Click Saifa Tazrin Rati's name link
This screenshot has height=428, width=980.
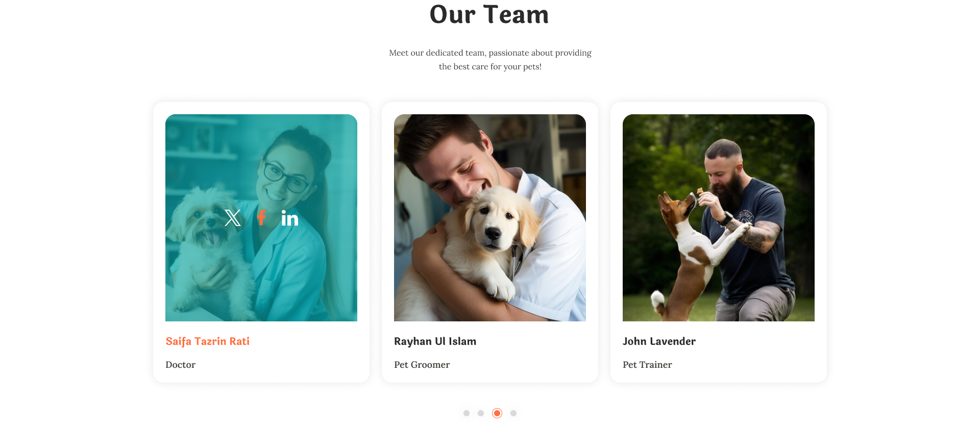(208, 341)
